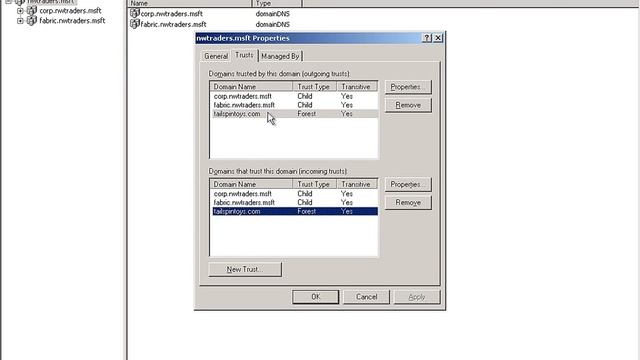Sort outgoing trusts by Trust Type column

[314, 87]
